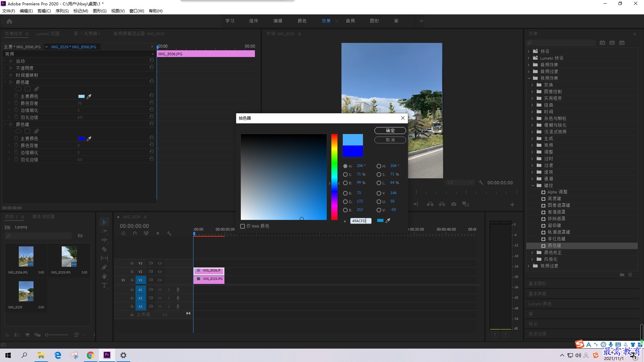Create rectangle mask for first 颜色键
Screen dimensions: 644x362
(x=28, y=89)
